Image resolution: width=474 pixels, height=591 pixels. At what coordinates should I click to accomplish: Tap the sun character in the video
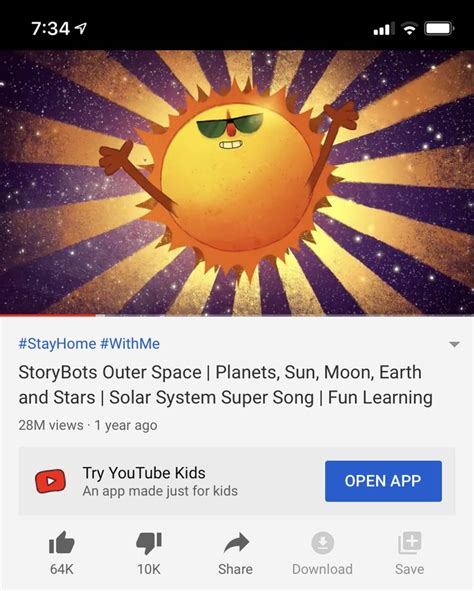click(234, 181)
